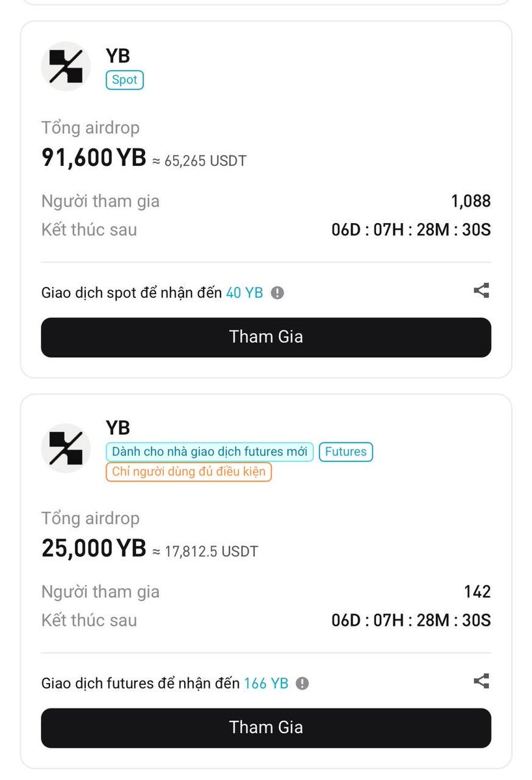Tap the 91,600 YB total airdrop amount
Viewport: 532px width, 780px height.
click(x=94, y=157)
